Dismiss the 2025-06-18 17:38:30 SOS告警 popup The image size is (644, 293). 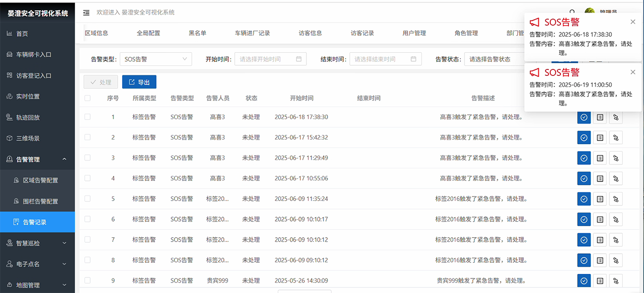(x=633, y=22)
